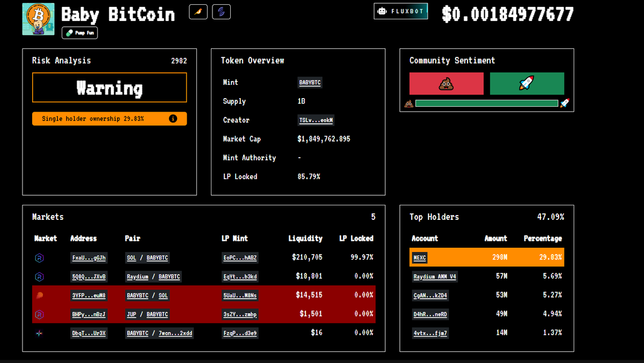Open the JUP token link in pair column
This screenshot has height=363, width=644.
(131, 314)
